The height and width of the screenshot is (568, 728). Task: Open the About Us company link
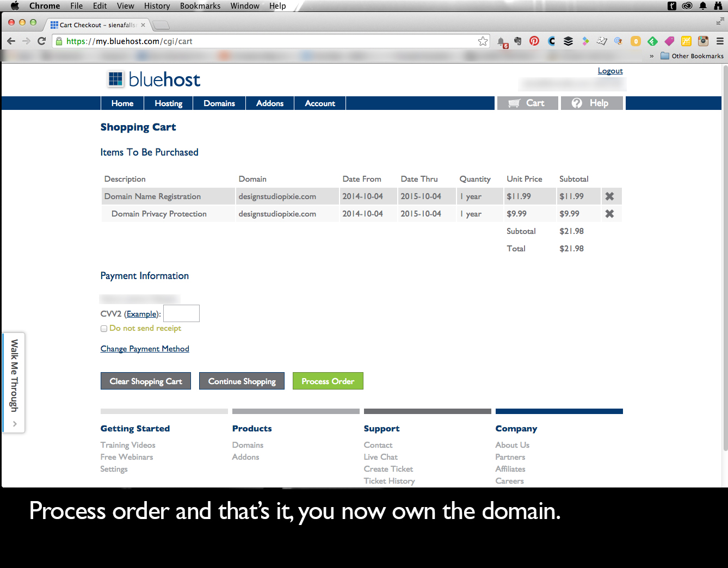[512, 445]
